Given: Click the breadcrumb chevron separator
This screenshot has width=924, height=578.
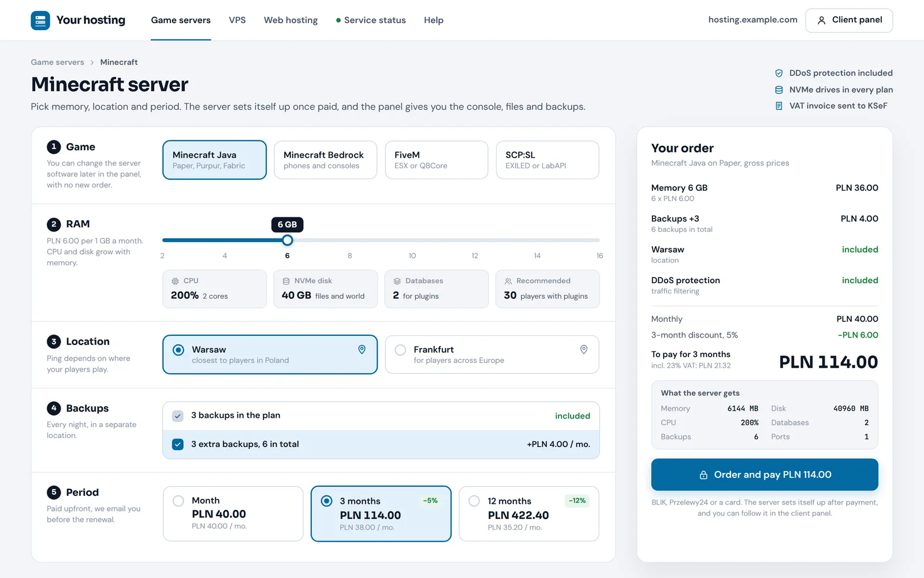Looking at the screenshot, I should (92, 62).
